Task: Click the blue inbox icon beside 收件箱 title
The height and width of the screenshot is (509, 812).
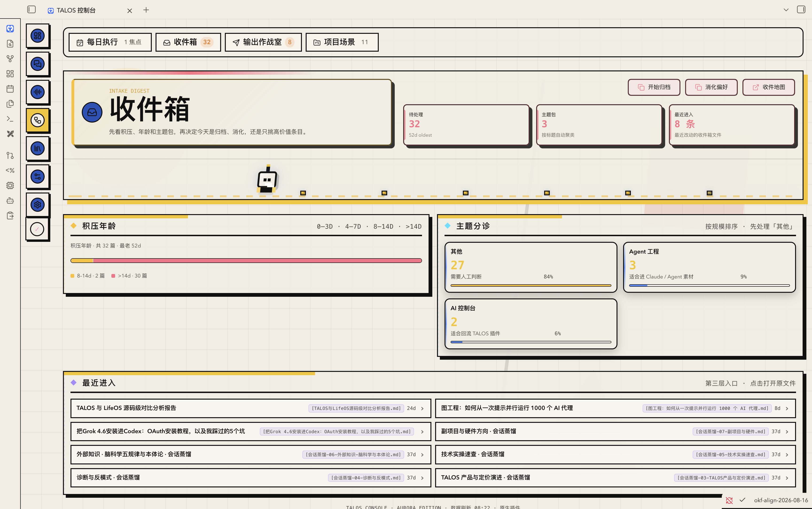Action: pos(92,112)
